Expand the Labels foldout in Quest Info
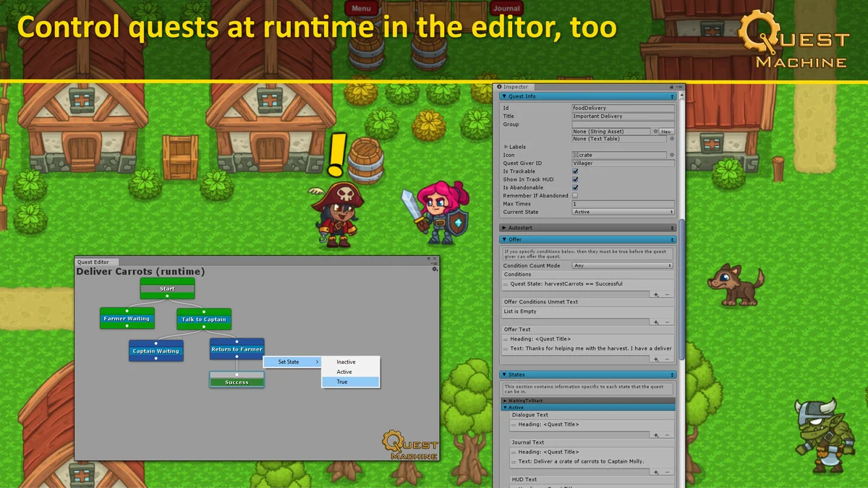 (x=505, y=147)
